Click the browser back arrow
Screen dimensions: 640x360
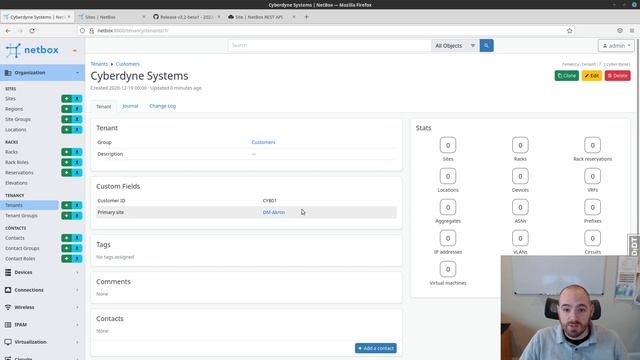point(8,31)
